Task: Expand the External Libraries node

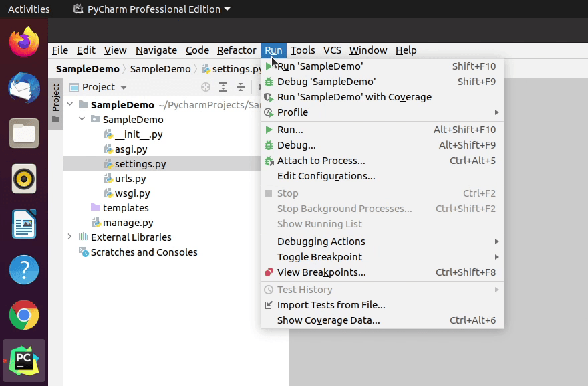Action: (69, 237)
